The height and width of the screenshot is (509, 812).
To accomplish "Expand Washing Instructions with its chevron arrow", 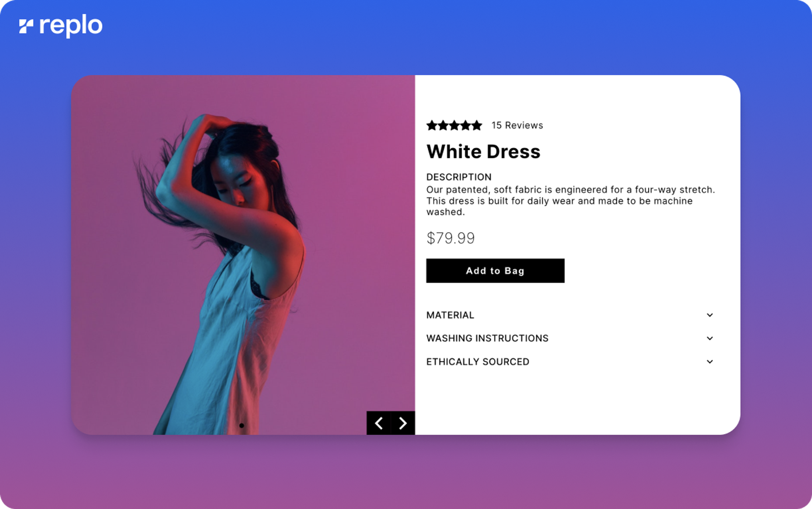I will coord(710,338).
